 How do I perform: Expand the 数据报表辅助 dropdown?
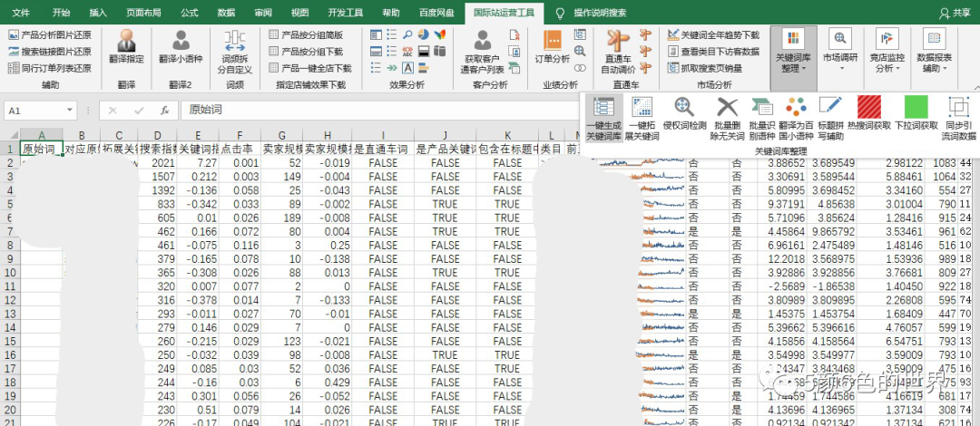[935, 52]
